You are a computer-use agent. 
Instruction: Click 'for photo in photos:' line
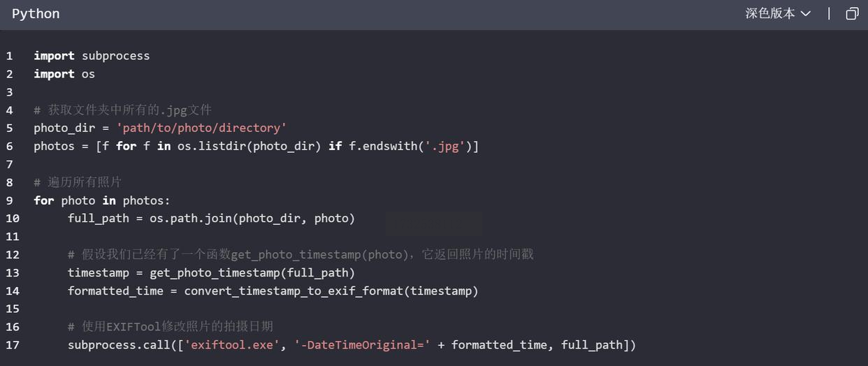coord(102,201)
